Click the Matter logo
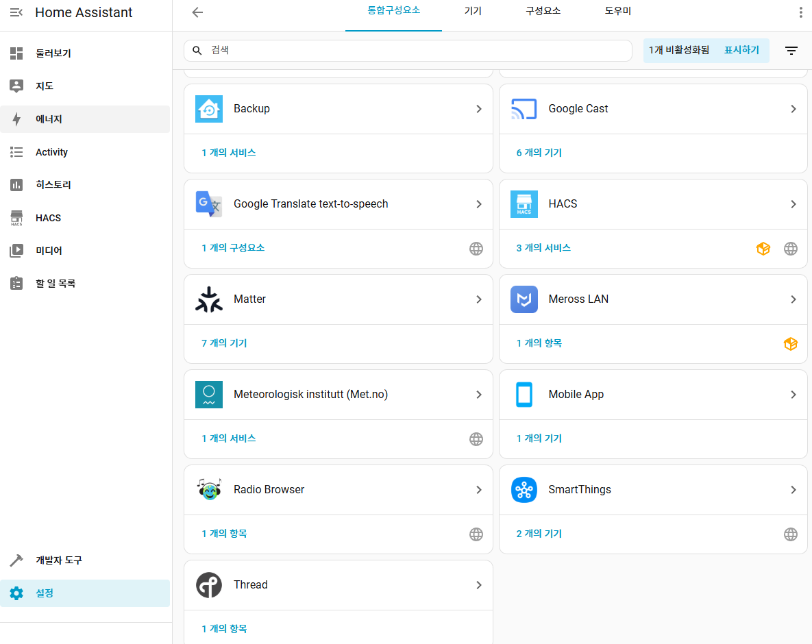812x644 pixels. [209, 299]
